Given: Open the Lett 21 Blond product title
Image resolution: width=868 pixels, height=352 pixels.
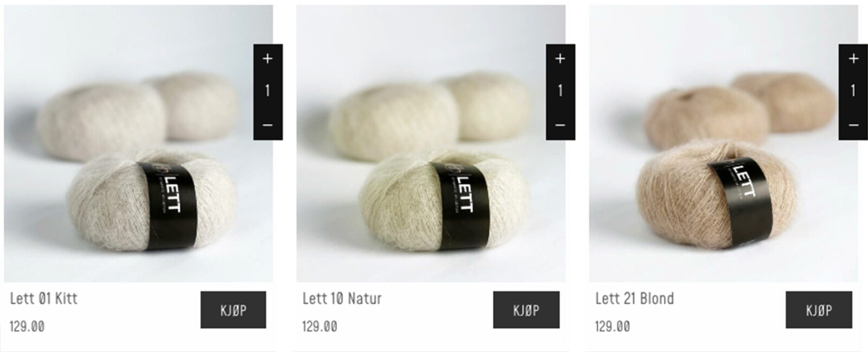Looking at the screenshot, I should tap(634, 298).
